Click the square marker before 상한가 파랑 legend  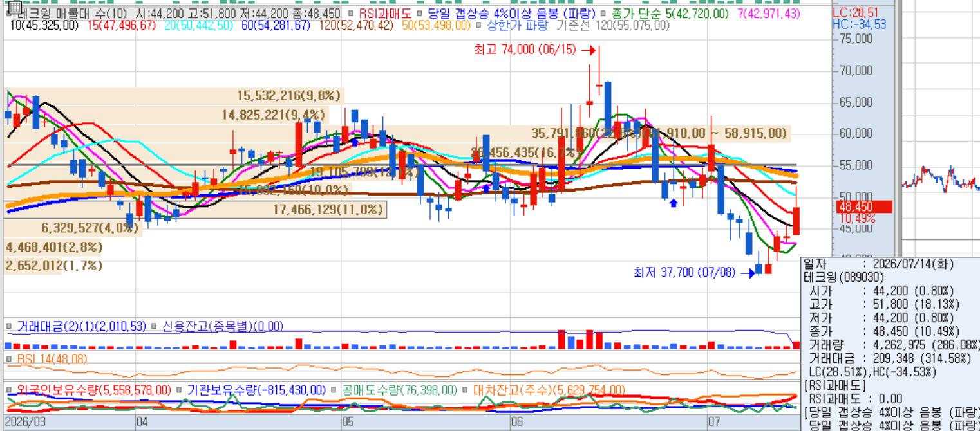click(479, 26)
